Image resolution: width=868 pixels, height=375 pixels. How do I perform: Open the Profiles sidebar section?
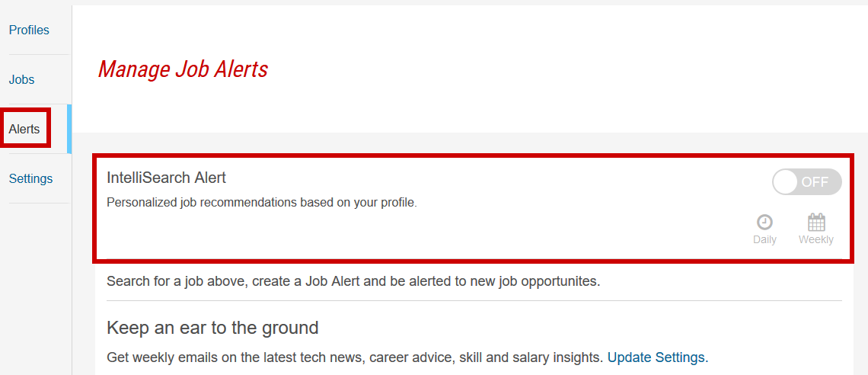[x=30, y=30]
